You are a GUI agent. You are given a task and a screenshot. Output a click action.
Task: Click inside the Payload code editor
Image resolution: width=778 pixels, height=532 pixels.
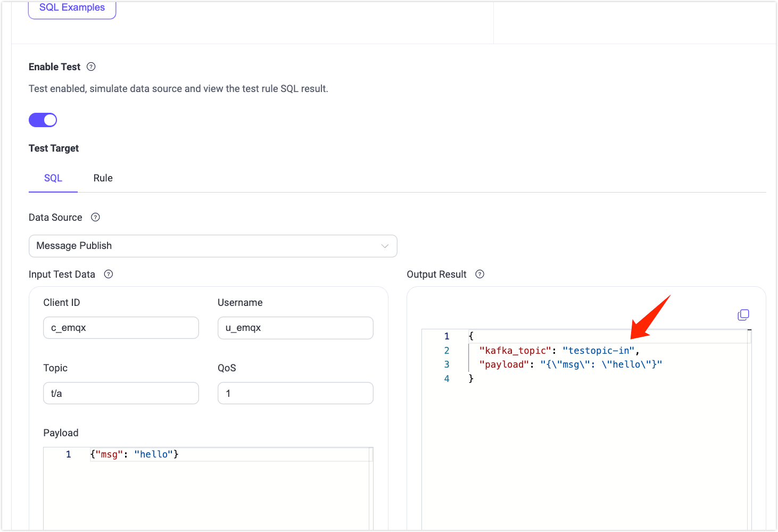point(213,479)
